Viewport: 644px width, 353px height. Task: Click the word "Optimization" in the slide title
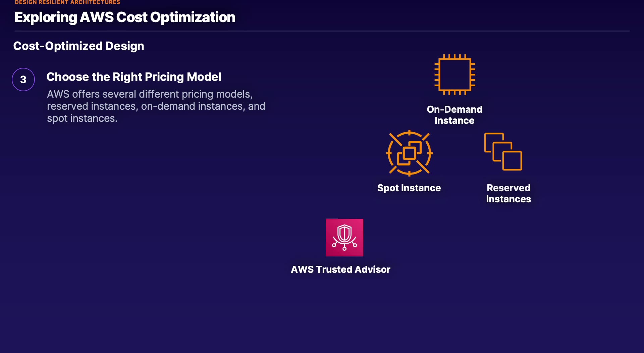[193, 17]
